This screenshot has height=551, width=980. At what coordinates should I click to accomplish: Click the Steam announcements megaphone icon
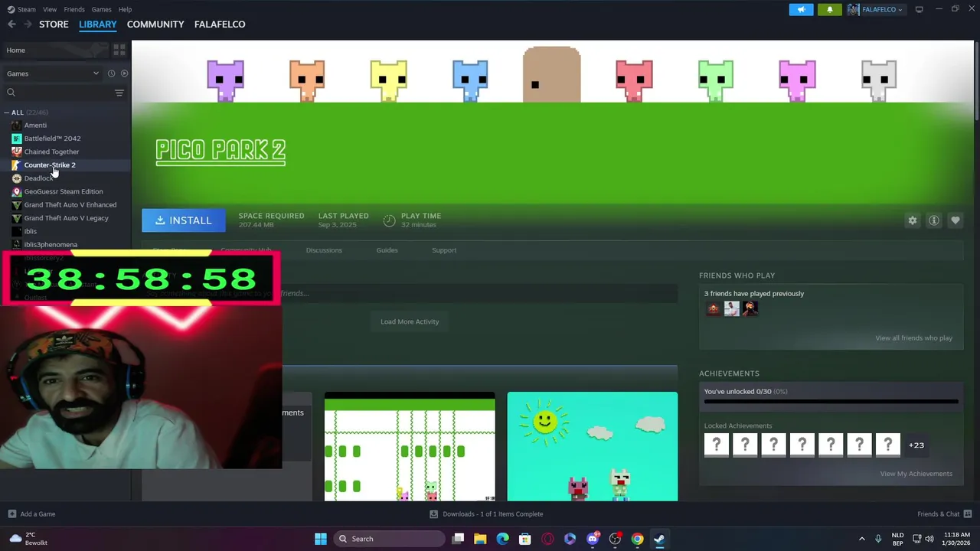801,9
